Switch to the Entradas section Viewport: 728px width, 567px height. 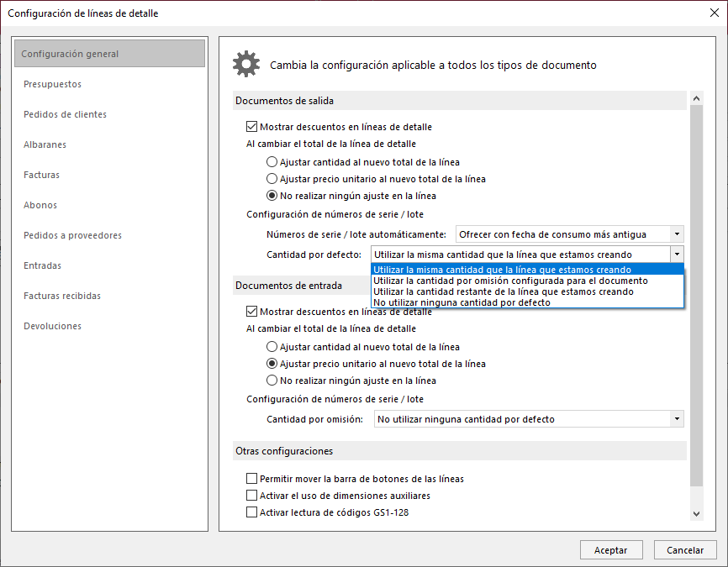42,265
